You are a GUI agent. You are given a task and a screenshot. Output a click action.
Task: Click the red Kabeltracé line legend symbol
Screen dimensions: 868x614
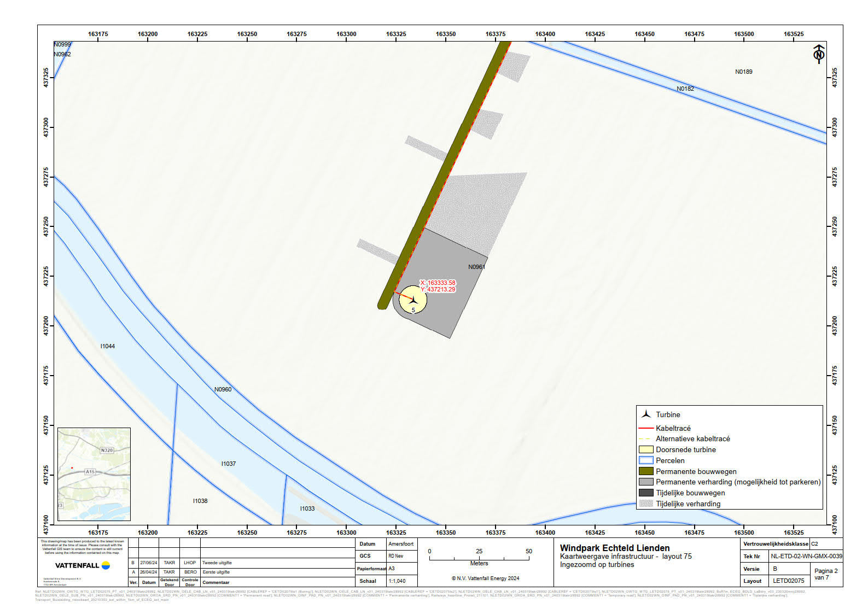point(646,428)
